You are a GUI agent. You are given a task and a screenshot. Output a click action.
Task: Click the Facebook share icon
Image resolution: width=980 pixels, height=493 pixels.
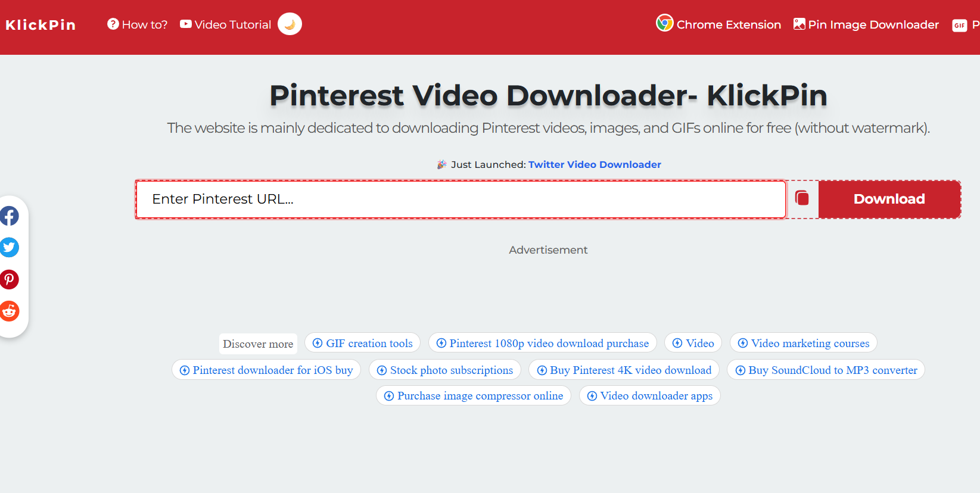tap(10, 216)
